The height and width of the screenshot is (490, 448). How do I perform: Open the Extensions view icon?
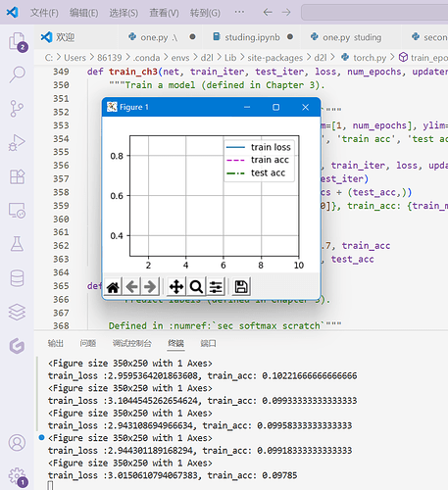(x=17, y=176)
